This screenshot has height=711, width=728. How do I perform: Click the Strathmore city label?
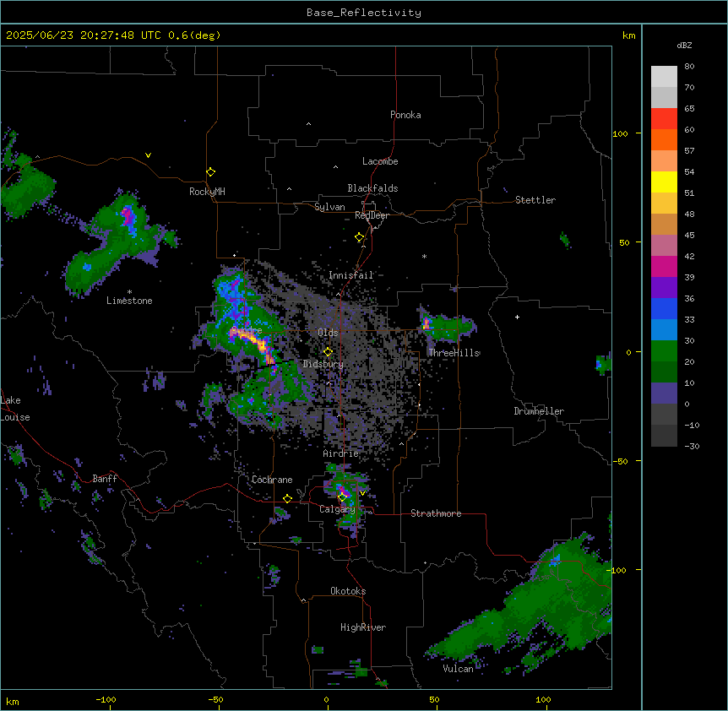pos(436,513)
